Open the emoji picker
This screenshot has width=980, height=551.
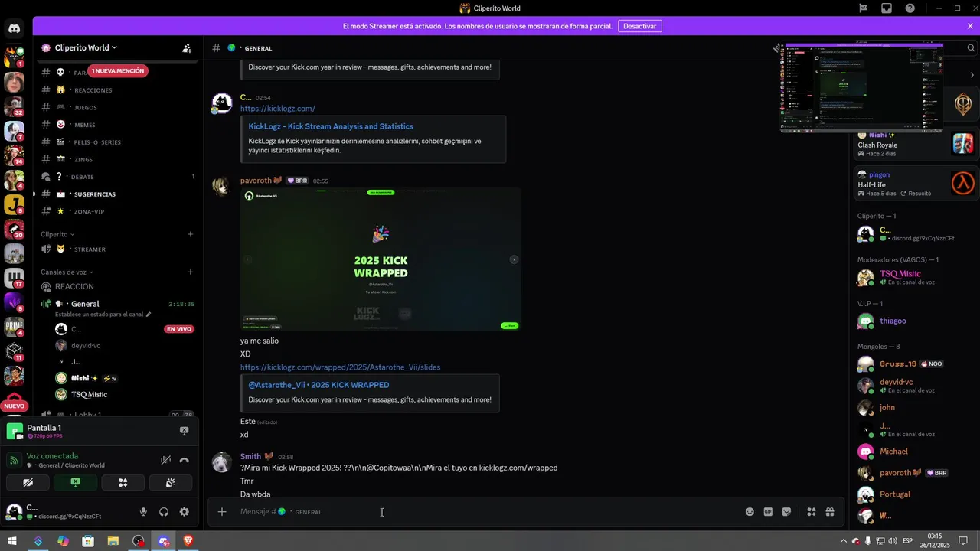click(750, 512)
